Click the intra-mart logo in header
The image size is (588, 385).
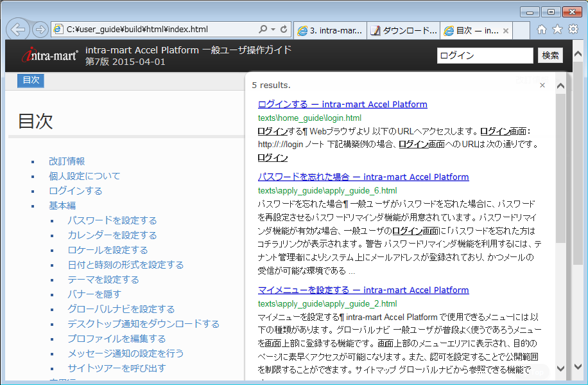click(x=50, y=55)
